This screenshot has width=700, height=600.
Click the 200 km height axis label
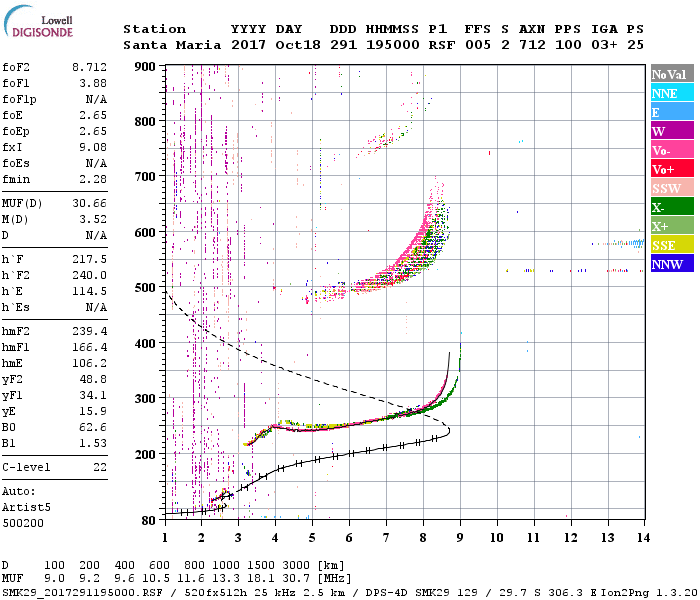pyautogui.click(x=145, y=454)
